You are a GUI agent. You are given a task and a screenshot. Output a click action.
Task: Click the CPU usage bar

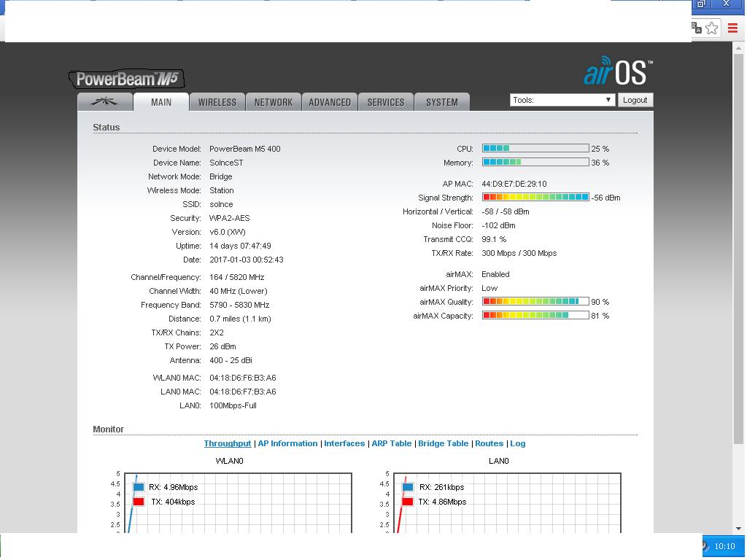(535, 148)
